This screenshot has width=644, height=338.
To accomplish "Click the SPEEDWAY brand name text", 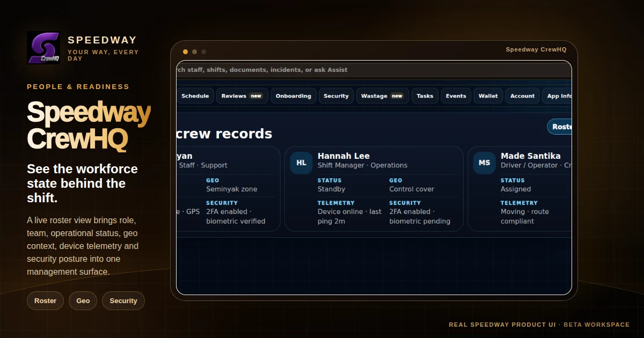I will (102, 40).
